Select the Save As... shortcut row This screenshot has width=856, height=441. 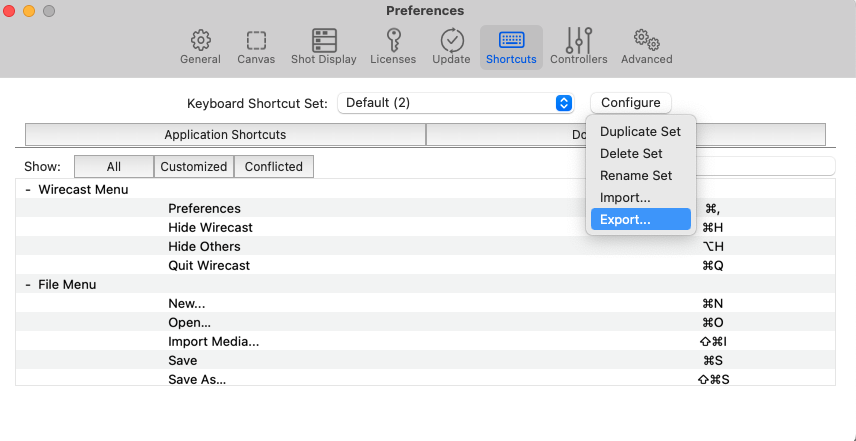[x=425, y=379]
